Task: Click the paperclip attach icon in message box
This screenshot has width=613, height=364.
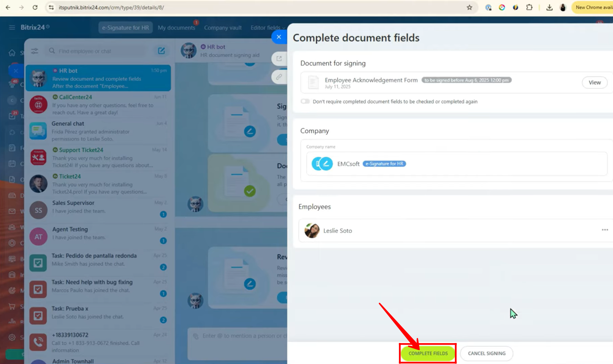Action: pos(196,336)
